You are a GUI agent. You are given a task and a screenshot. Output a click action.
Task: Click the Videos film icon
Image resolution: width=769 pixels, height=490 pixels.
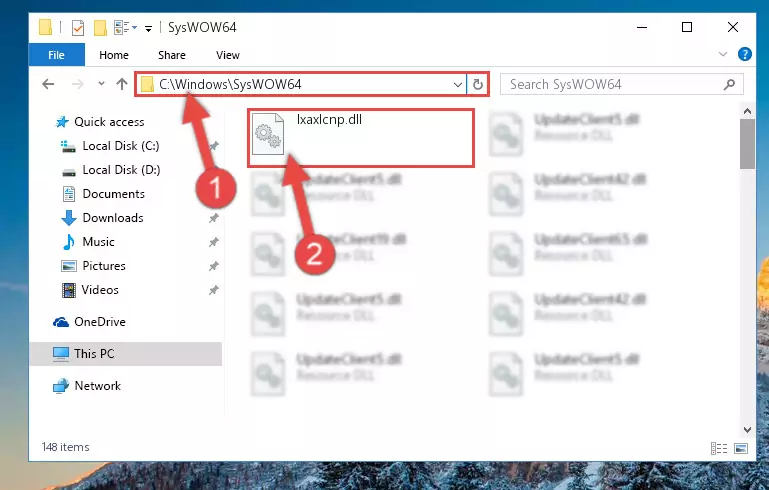click(x=69, y=290)
